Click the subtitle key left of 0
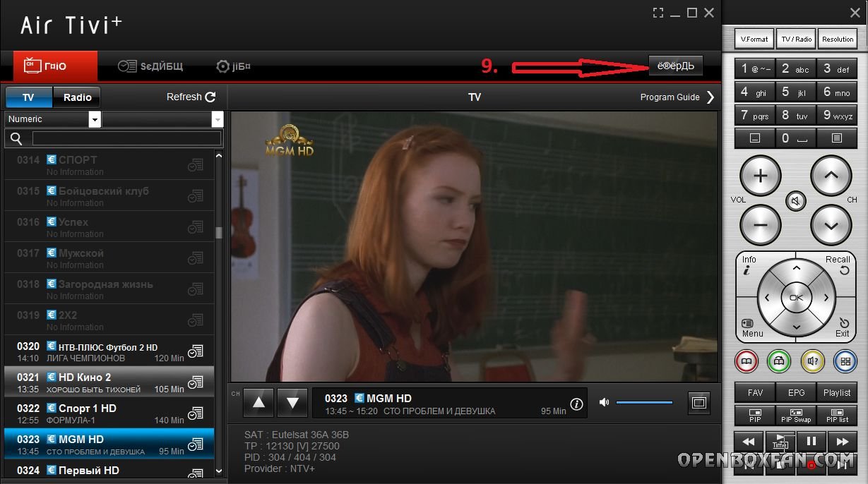 point(754,138)
